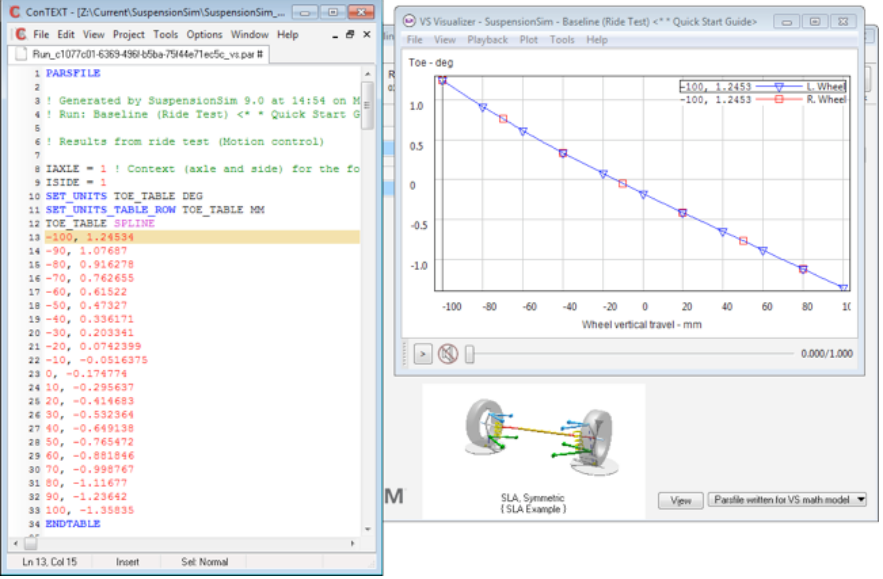Click the Sel: Normal status bar indicator
The width and height of the screenshot is (883, 579).
click(204, 562)
